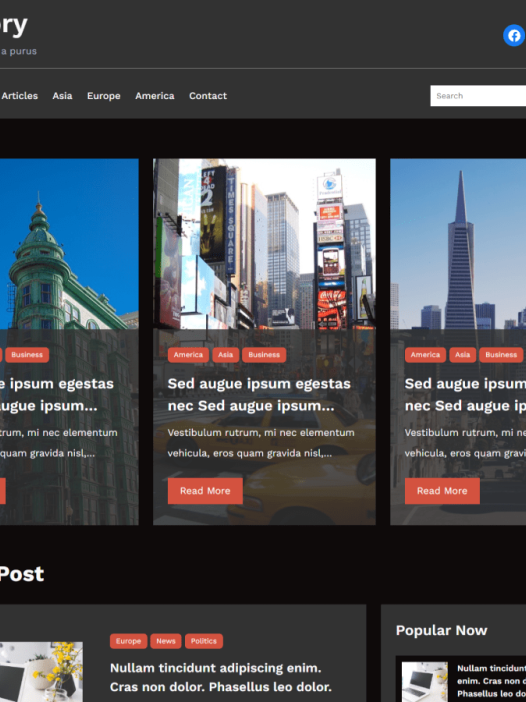Screen dimensions: 526x702
Task: Click Asia tag on Times Square card
Action: point(226,355)
